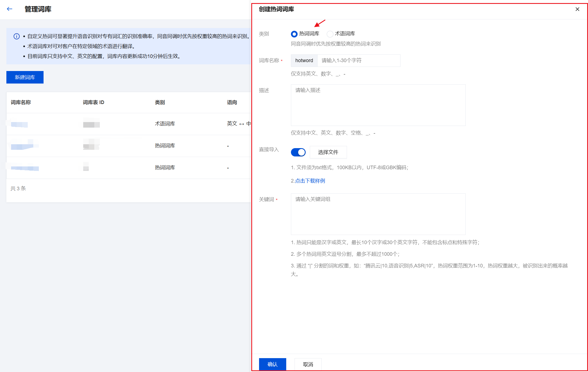Click the 词库表 ID column header
This screenshot has height=372, width=588.
click(x=93, y=102)
